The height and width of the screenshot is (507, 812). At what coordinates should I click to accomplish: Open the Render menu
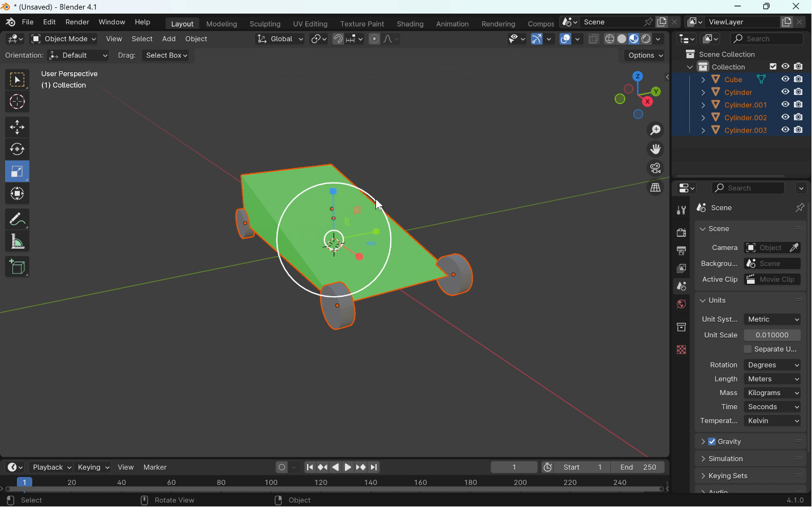tap(77, 23)
